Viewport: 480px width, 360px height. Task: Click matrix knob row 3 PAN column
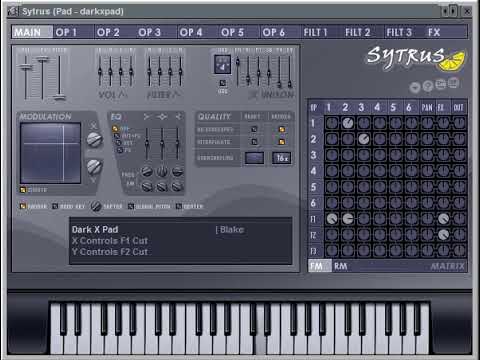(427, 155)
